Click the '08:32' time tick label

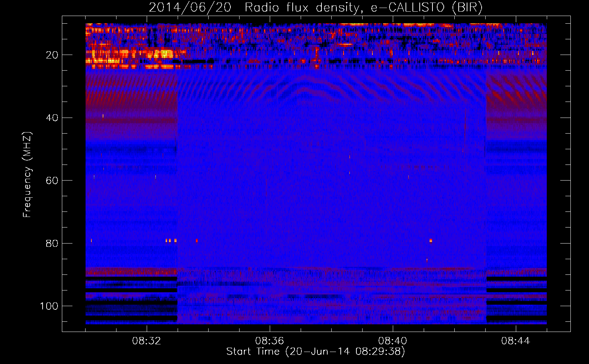point(146,341)
